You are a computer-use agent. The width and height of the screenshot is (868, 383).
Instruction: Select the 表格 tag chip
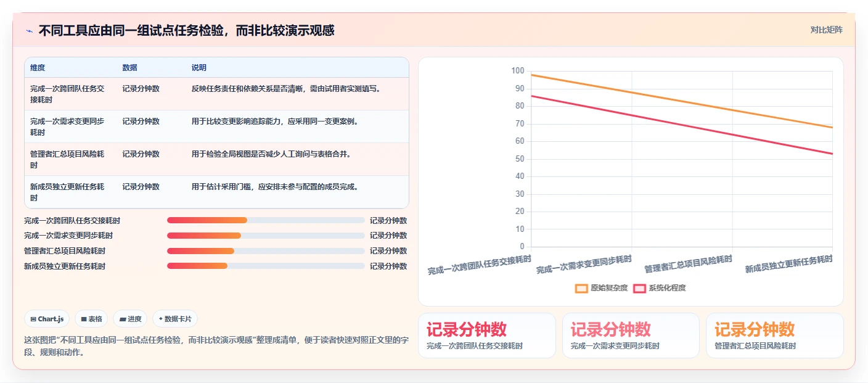(x=91, y=319)
